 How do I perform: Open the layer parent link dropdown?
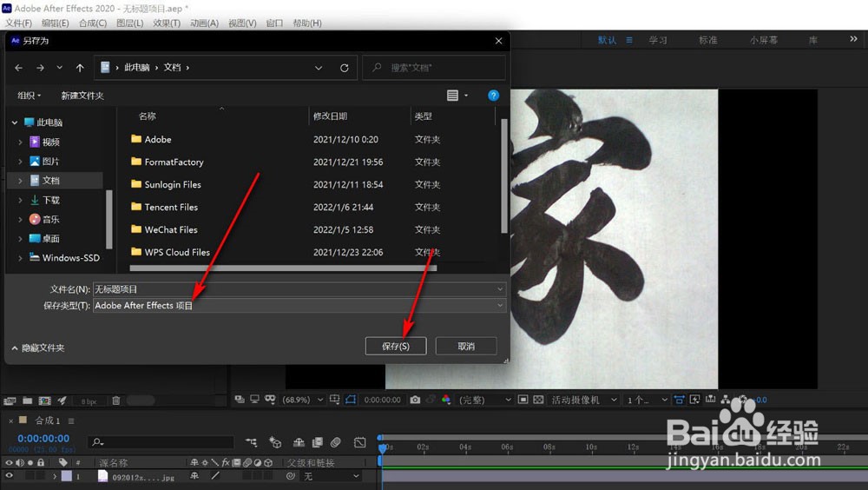click(x=331, y=476)
